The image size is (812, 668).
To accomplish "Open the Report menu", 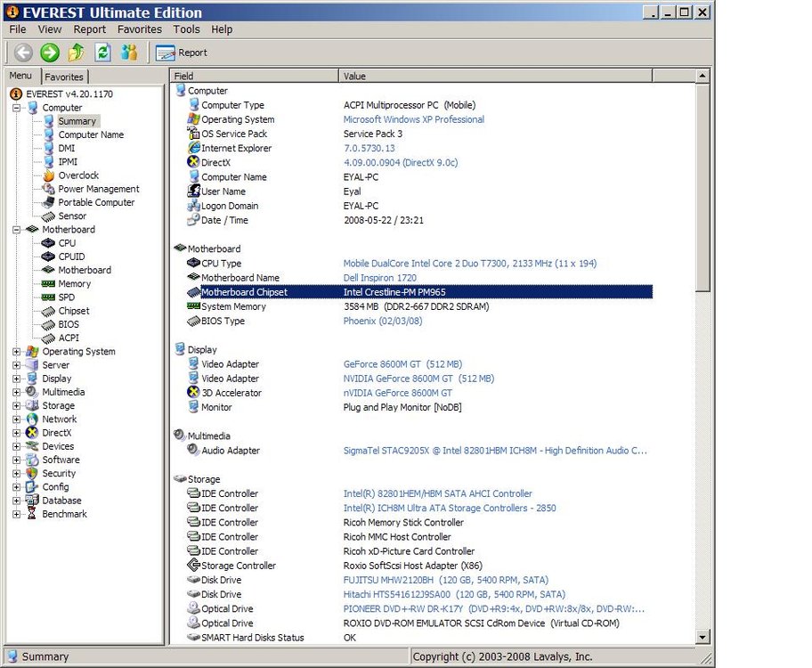I will point(89,29).
